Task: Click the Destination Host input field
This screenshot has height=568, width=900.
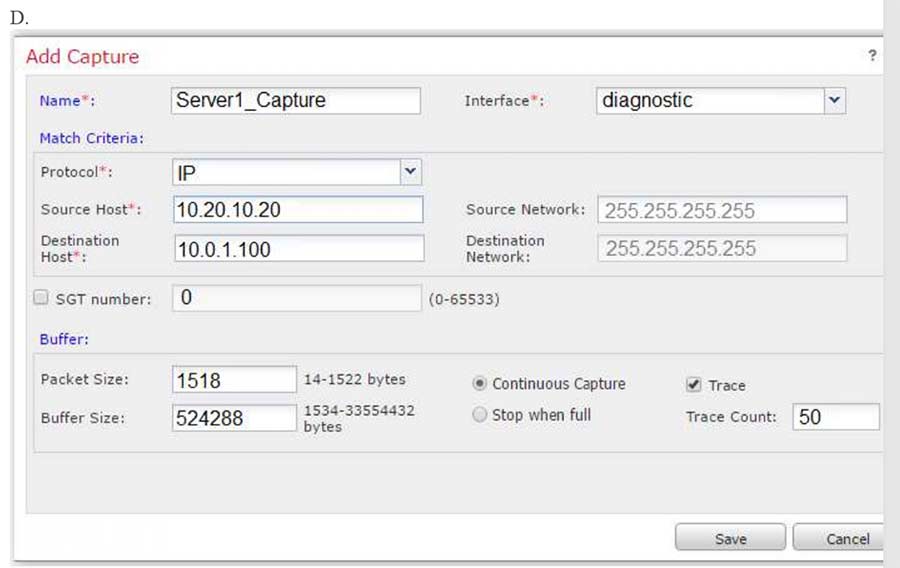Action: pos(297,249)
